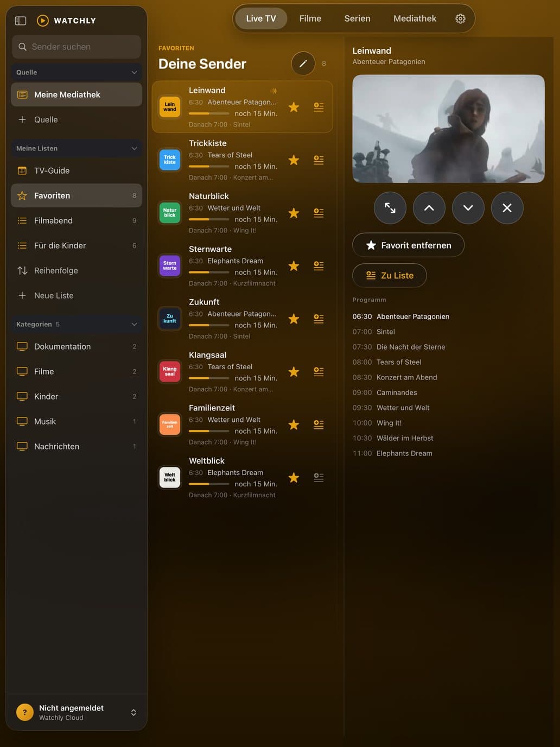560x747 pixels.
Task: Open the TV-Guide list
Action: (x=77, y=170)
